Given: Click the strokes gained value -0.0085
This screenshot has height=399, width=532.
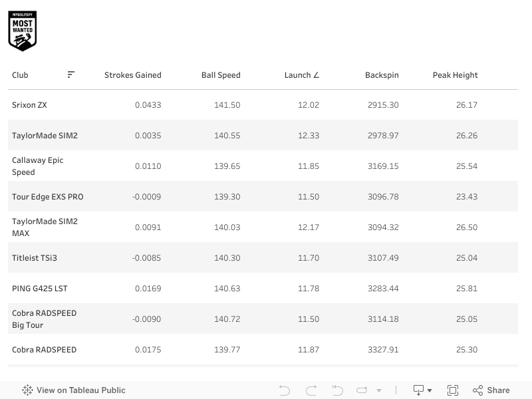Looking at the screenshot, I should pyautogui.click(x=146, y=258).
